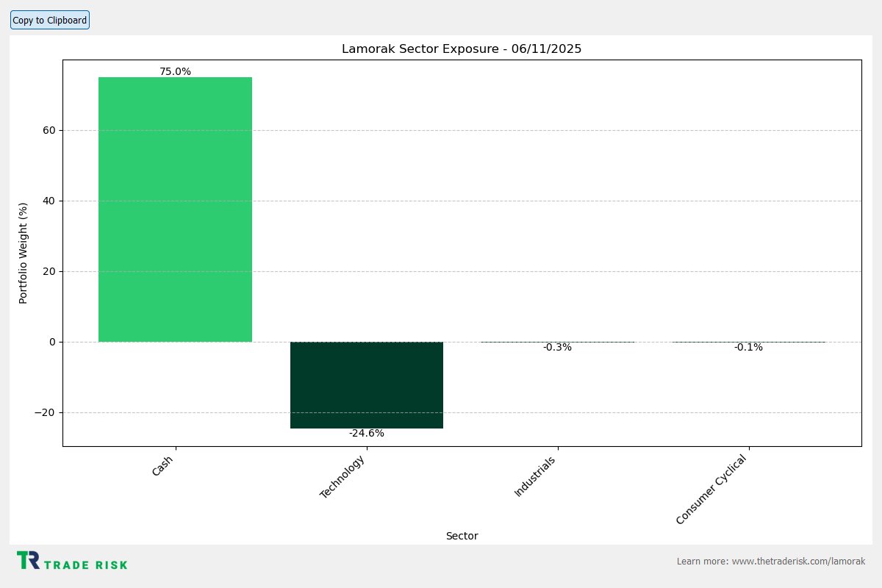
Task: Click the chart title Lamorak Sector Exposure
Action: pos(462,49)
